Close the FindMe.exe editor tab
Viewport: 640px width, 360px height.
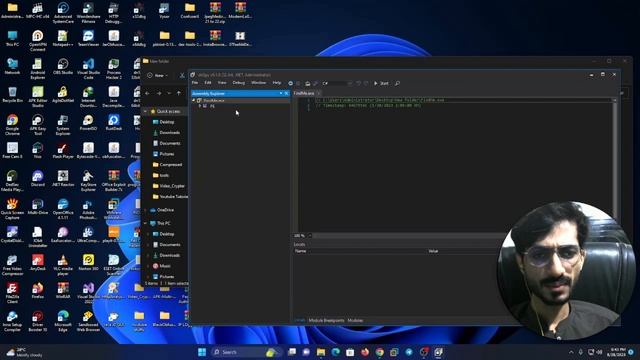[x=319, y=93]
